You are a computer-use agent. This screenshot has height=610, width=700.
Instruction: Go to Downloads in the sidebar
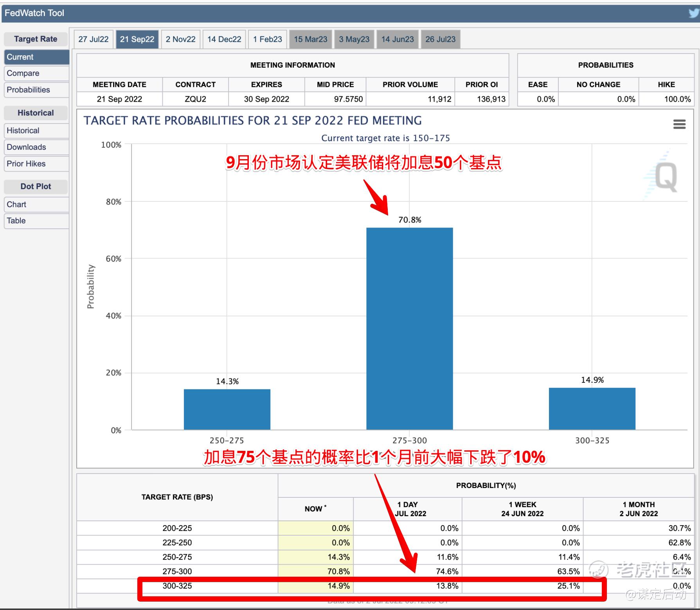tap(36, 147)
